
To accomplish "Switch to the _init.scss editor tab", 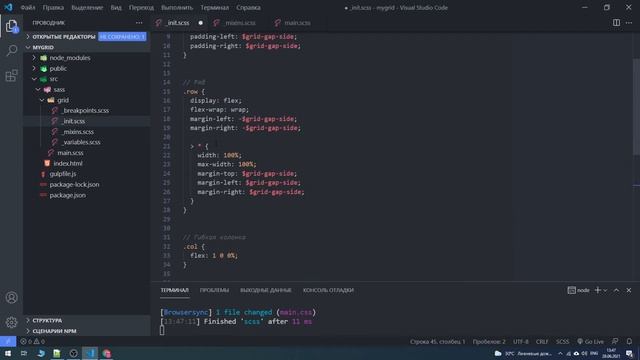I will [177, 23].
